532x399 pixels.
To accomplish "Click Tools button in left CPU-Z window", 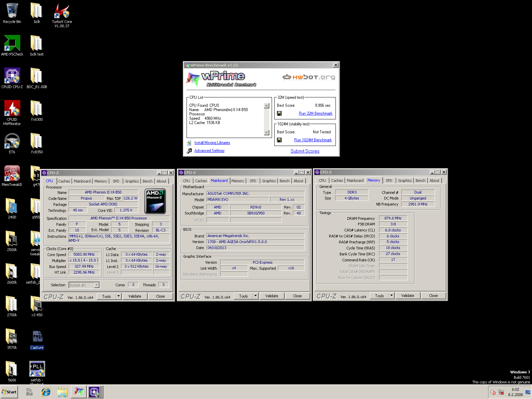I will point(106,296).
